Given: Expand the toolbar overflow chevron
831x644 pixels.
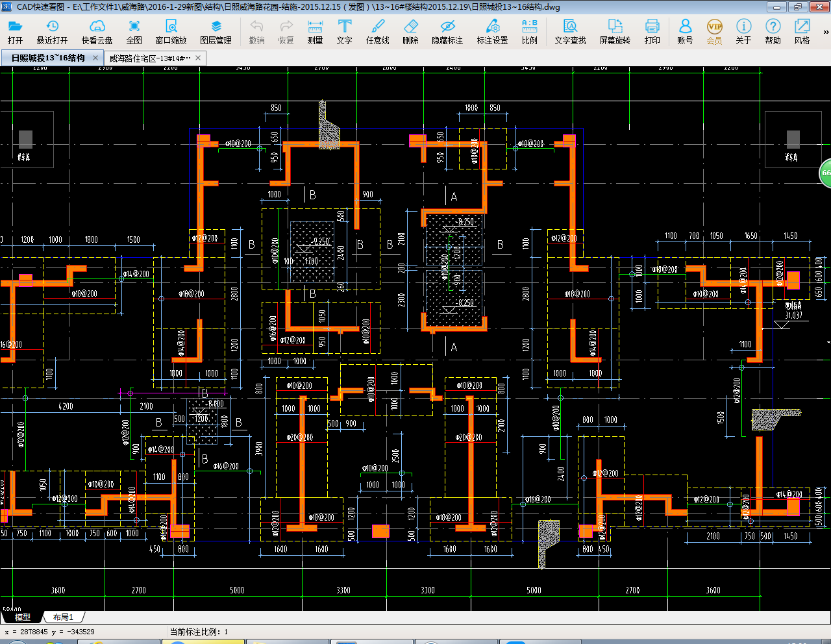Looking at the screenshot, I should 826,32.
